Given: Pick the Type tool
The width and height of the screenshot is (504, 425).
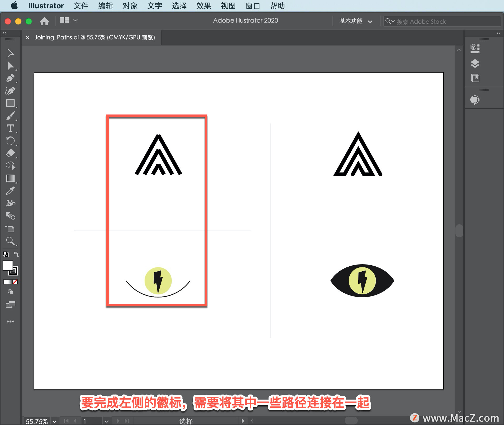Looking at the screenshot, I should click(x=10, y=128).
